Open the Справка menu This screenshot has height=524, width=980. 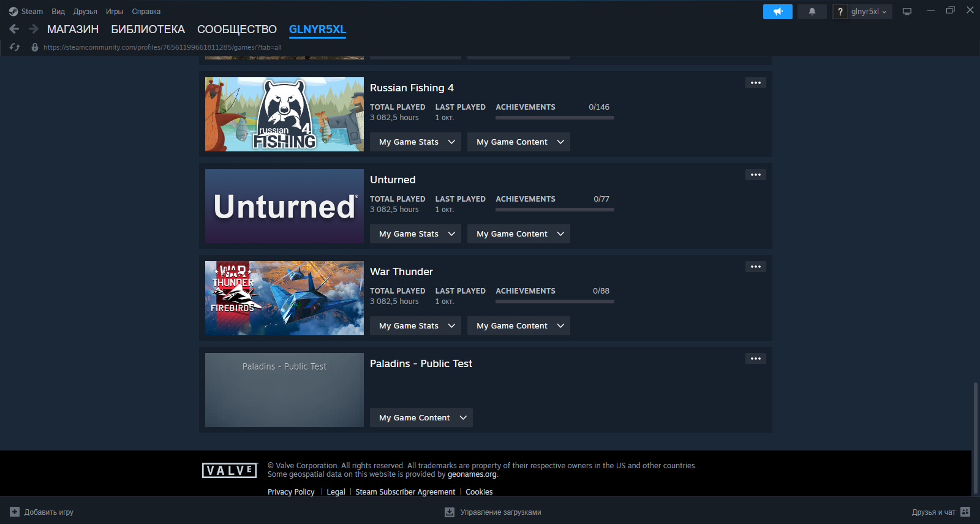146,12
